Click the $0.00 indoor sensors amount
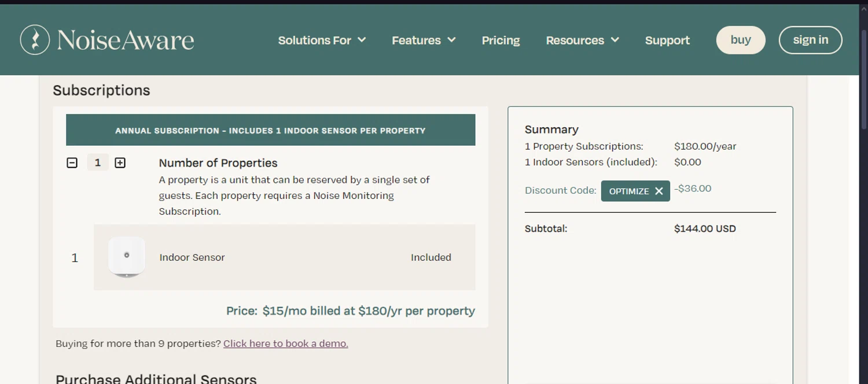868x384 pixels. [x=687, y=162]
